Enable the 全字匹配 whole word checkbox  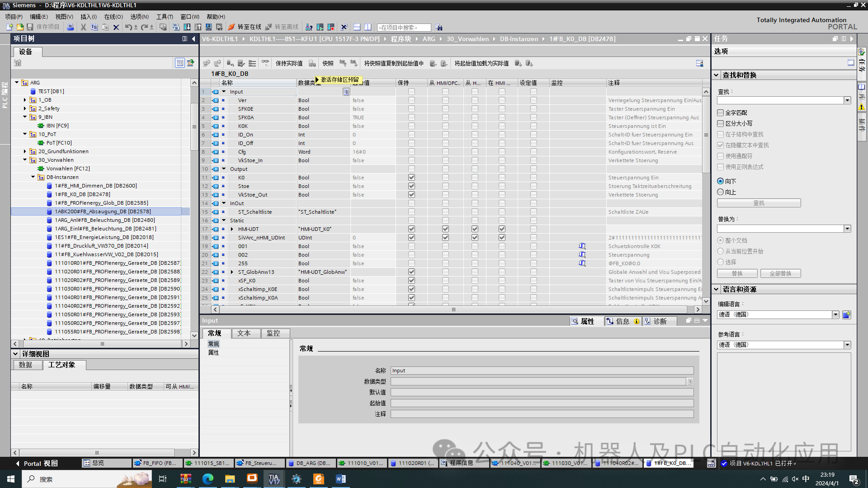[x=721, y=113]
